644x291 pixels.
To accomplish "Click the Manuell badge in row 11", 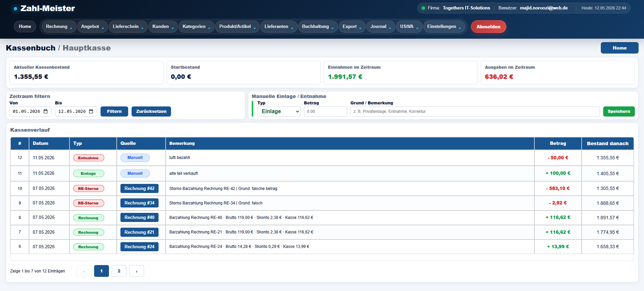I will point(135,173).
